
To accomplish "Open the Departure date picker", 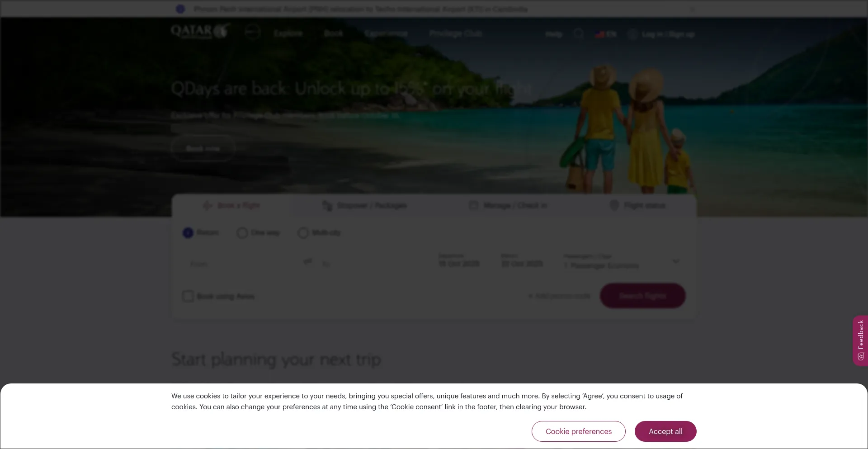I will coord(459,260).
